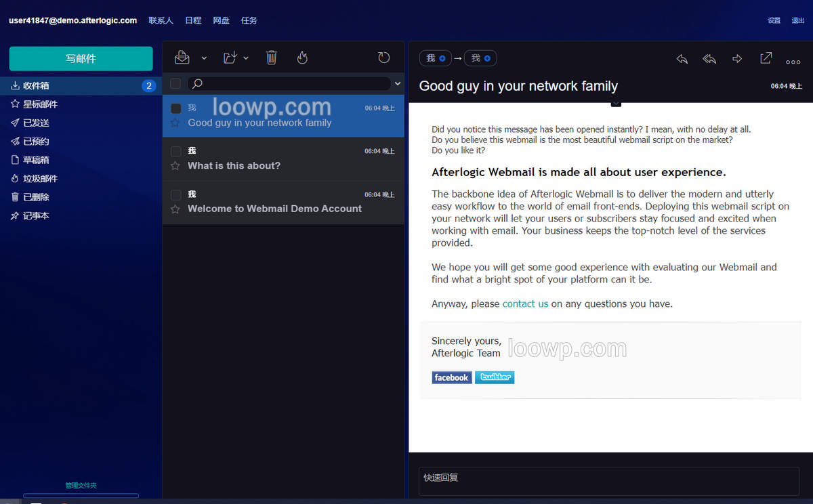Click the 管理文件夹 manage folders link
This screenshot has height=504, width=813.
click(81, 486)
